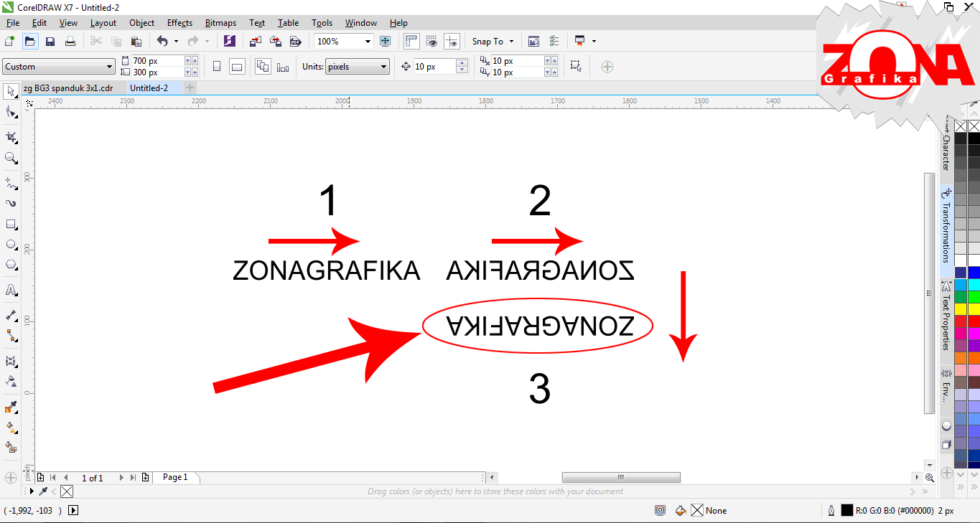Go to next page arrow
The image size is (980, 523).
pos(121,477)
